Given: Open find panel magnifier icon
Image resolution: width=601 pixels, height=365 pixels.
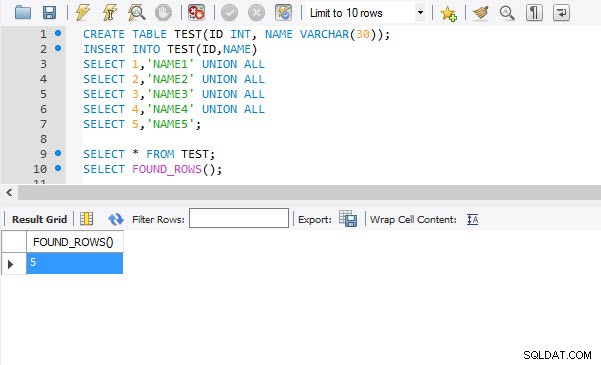Looking at the screenshot, I should click(x=507, y=13).
